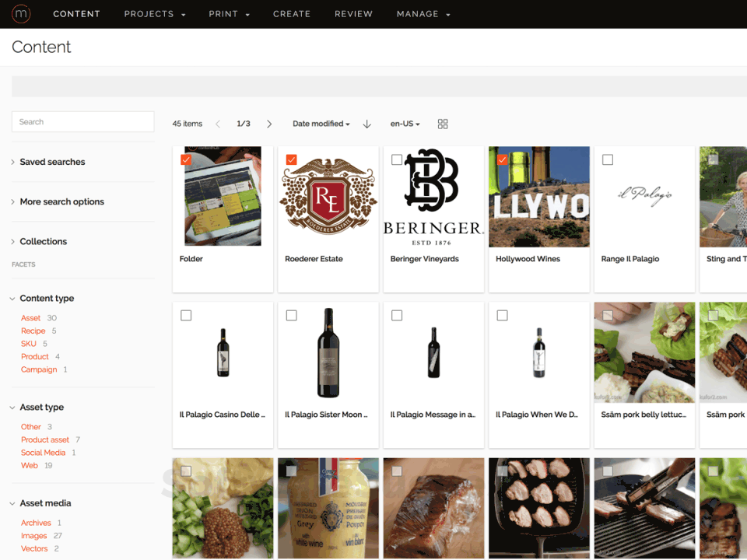This screenshot has height=560, width=747.
Task: Click inside the Search field
Action: coord(82,121)
